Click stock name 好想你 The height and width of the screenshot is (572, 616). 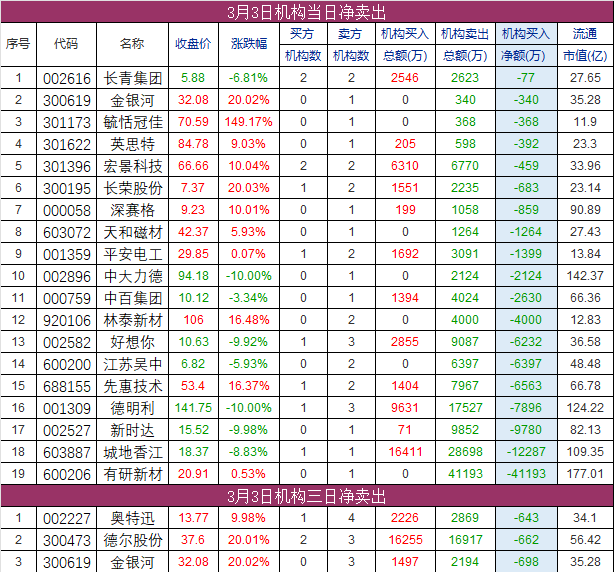(133, 343)
